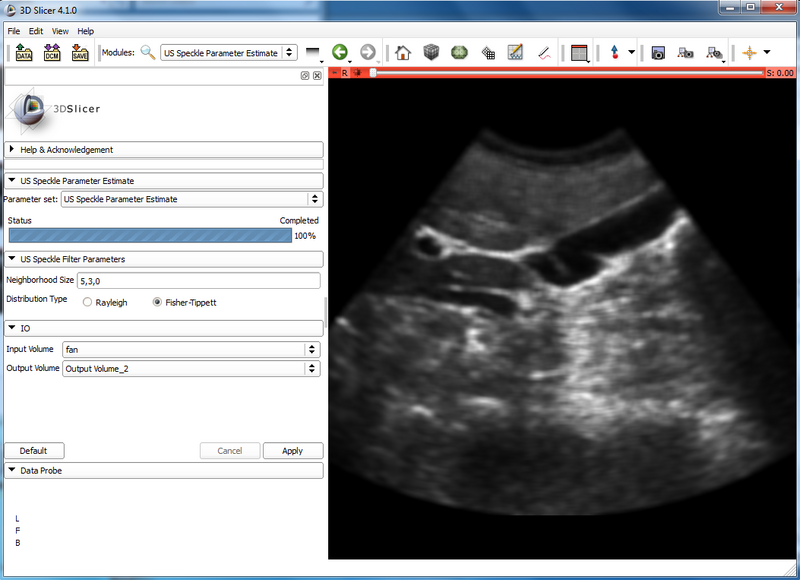Open the Output Volume dropdown
Screen dimensions: 800x580
190,369
